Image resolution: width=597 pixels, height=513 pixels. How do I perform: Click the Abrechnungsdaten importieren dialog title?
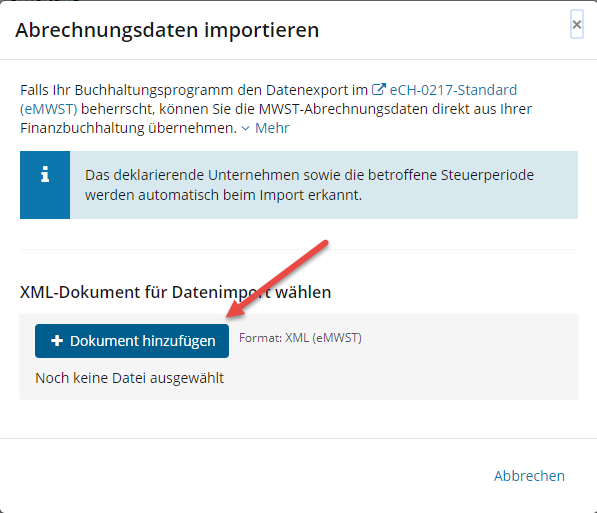pyautogui.click(x=167, y=30)
